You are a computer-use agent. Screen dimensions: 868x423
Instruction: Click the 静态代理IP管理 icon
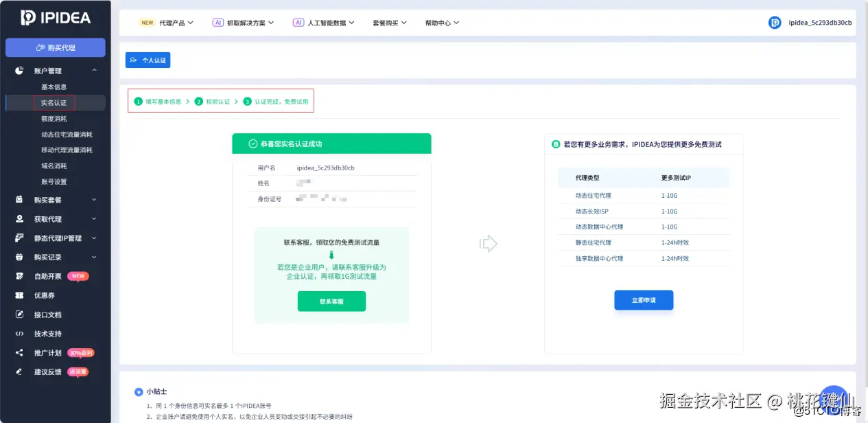pos(19,238)
